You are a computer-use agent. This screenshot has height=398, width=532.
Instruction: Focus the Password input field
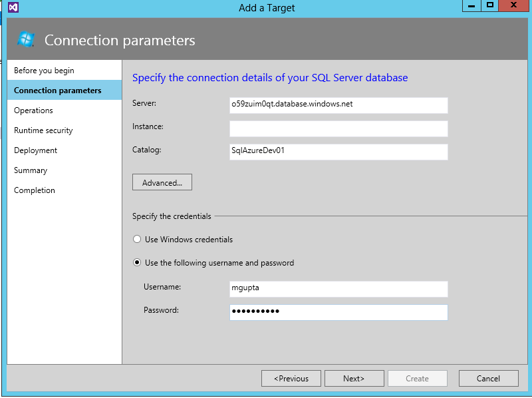[338, 312]
